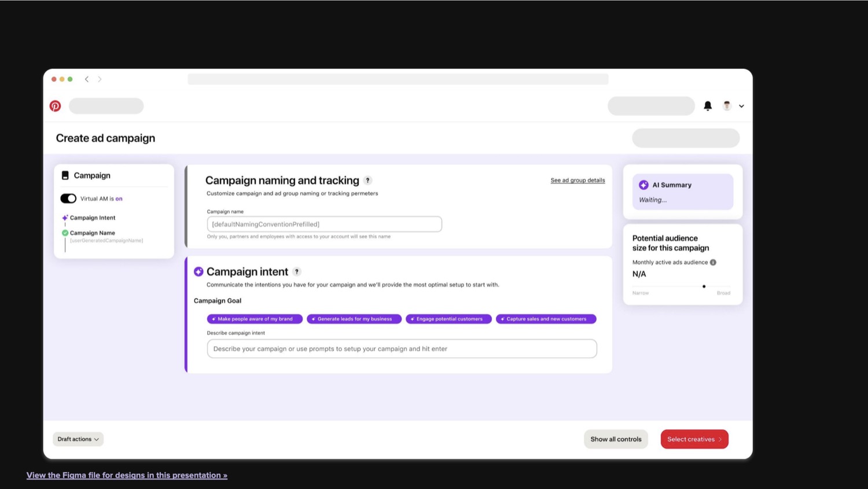Click help icon next to Campaign intent

coord(297,271)
